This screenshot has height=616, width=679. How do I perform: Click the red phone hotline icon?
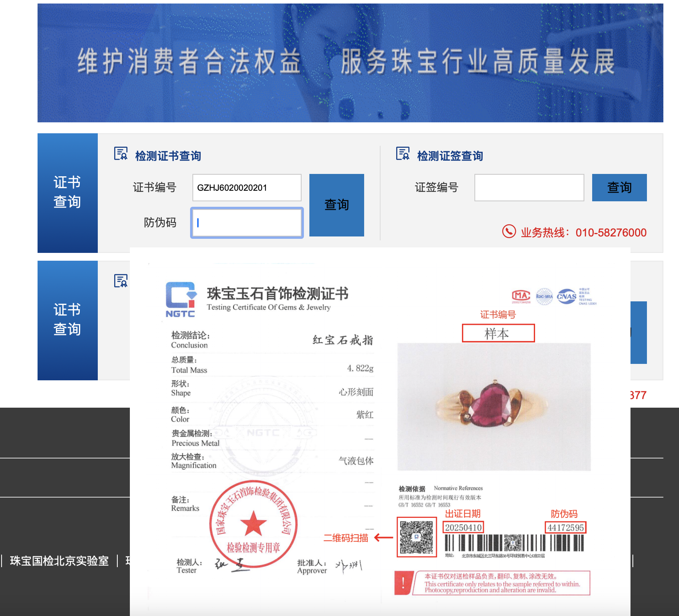click(508, 231)
